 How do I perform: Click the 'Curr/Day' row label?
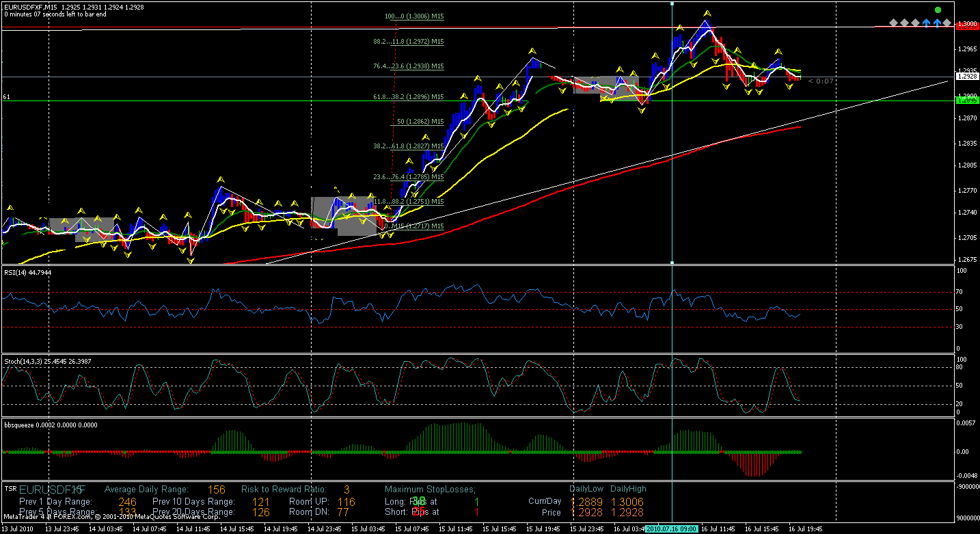[x=545, y=501]
